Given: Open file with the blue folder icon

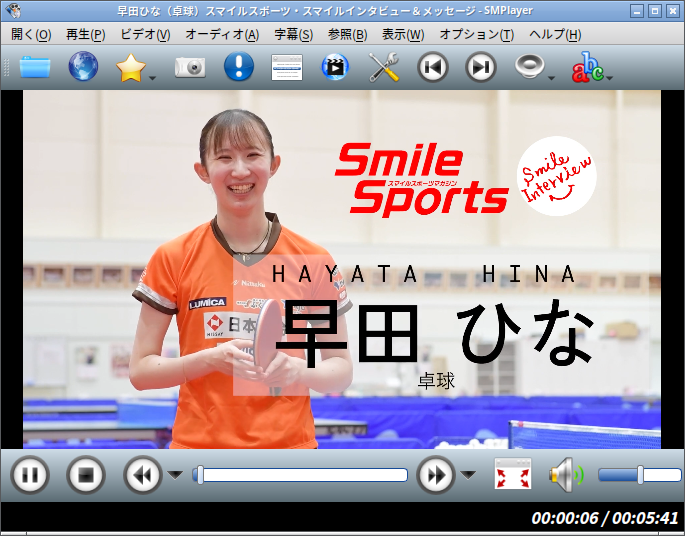Looking at the screenshot, I should [x=35, y=67].
